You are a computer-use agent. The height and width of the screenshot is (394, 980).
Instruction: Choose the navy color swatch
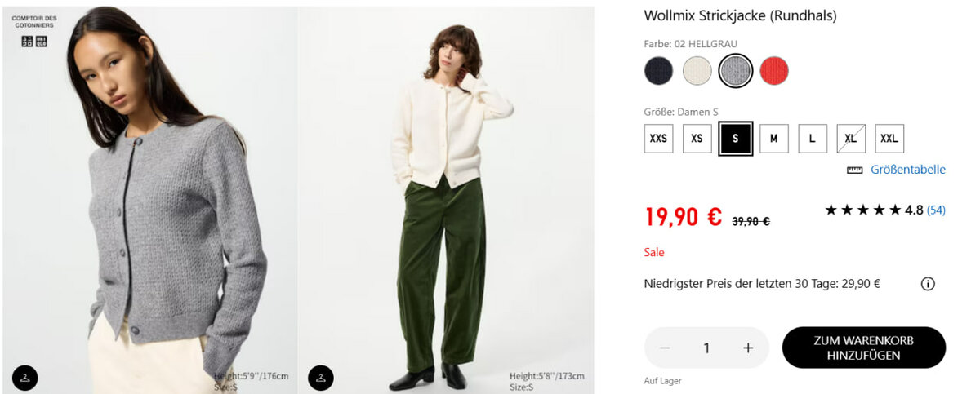[658, 71]
